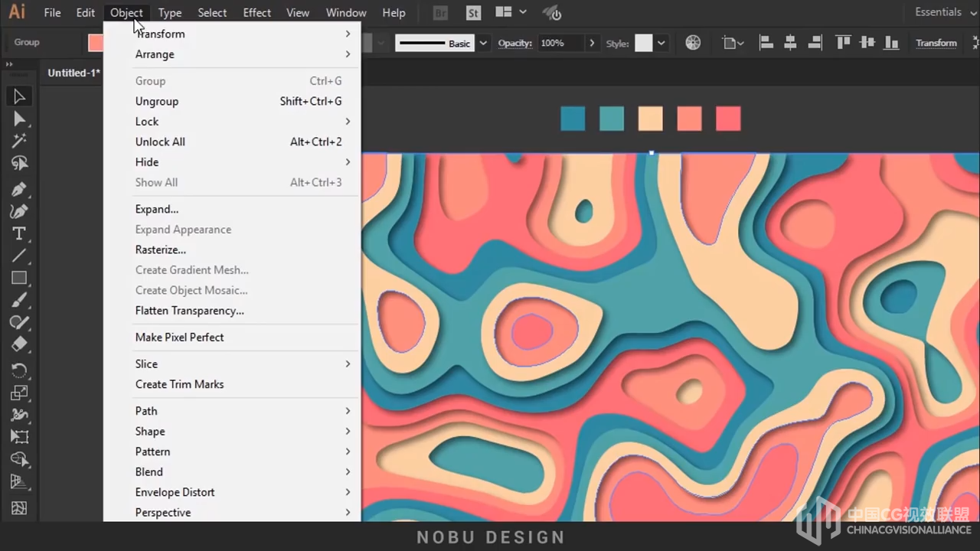Open the Lock submenu
The height and width of the screenshot is (551, 980).
[231, 122]
